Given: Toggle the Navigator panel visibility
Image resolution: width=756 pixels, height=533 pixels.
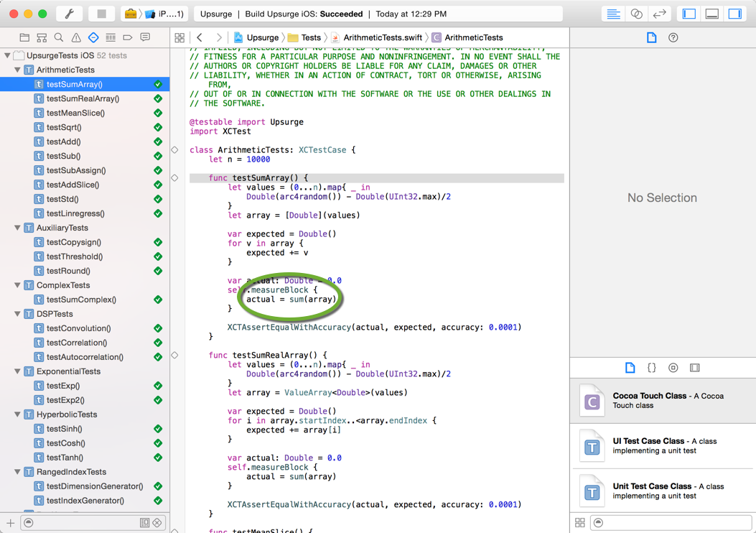Looking at the screenshot, I should click(x=689, y=14).
